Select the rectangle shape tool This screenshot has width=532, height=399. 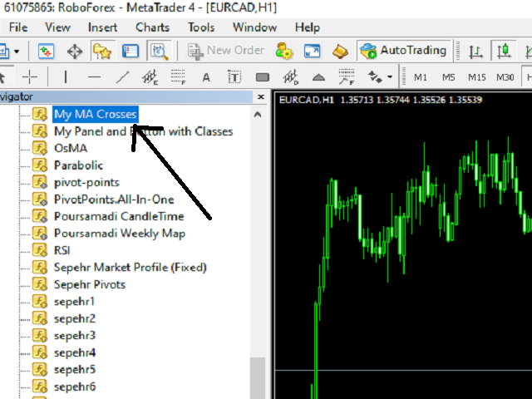coord(263,77)
